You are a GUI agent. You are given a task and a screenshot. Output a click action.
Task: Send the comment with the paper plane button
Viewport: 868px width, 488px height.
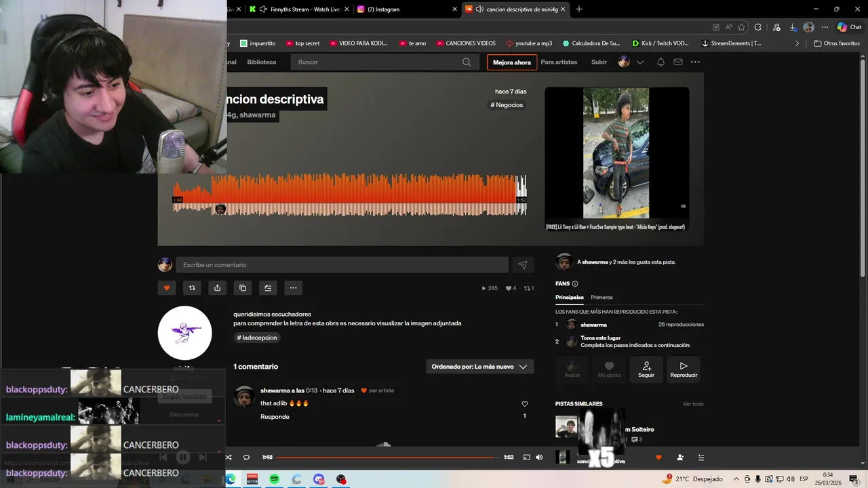(523, 265)
